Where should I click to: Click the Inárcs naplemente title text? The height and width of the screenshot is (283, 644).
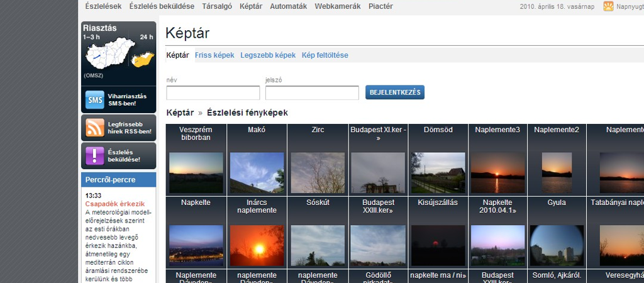pos(257,206)
